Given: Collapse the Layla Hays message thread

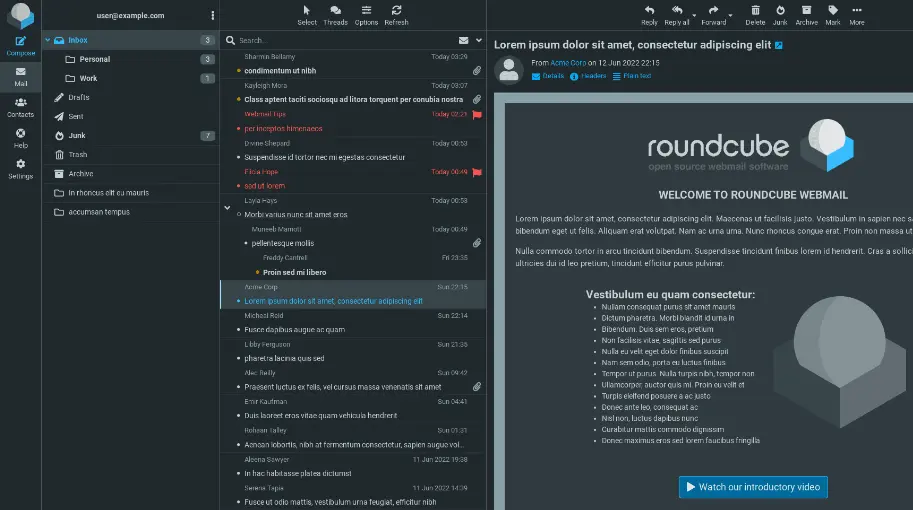Looking at the screenshot, I should point(227,207).
